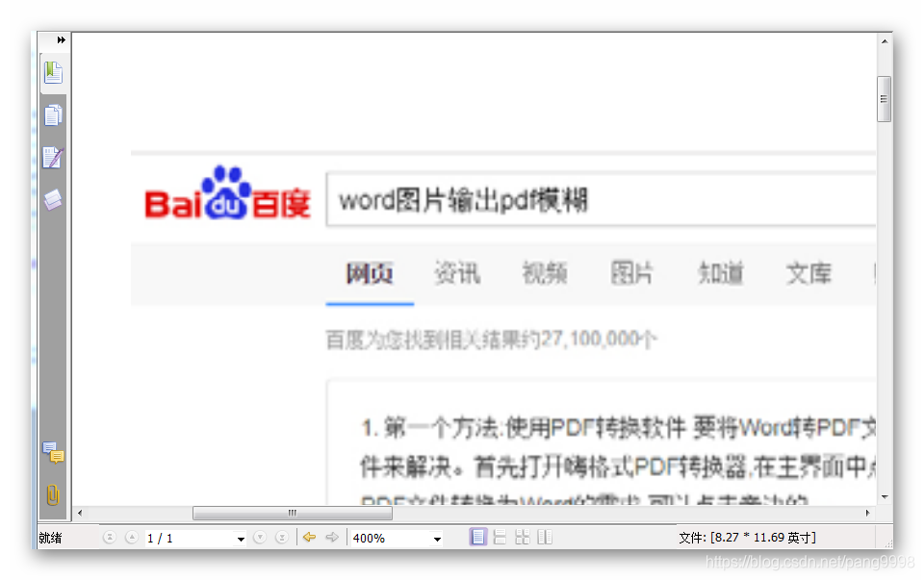Open the Comments panel icon

tap(53, 452)
